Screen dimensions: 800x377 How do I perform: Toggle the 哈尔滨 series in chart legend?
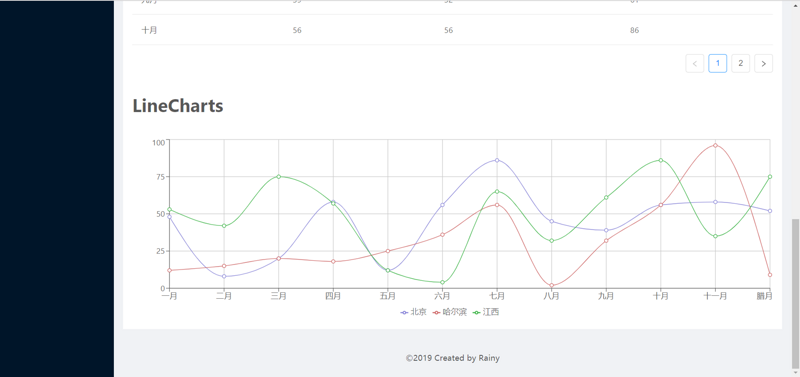tap(450, 312)
